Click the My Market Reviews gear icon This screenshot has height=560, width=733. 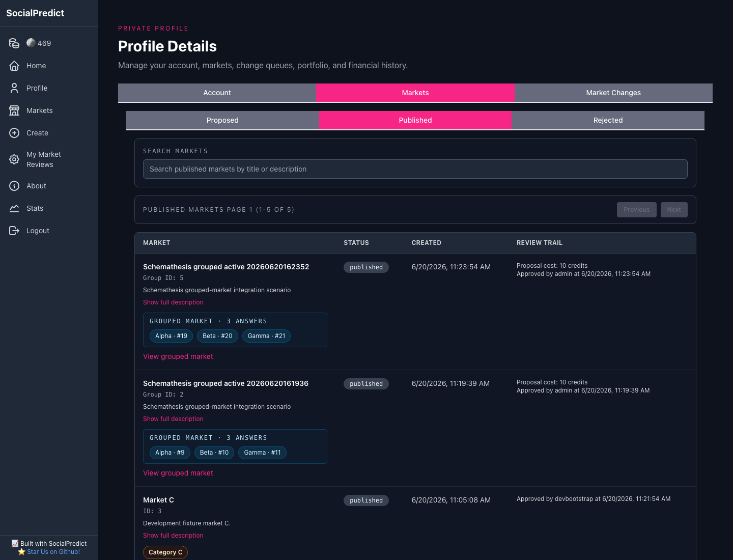pyautogui.click(x=14, y=159)
